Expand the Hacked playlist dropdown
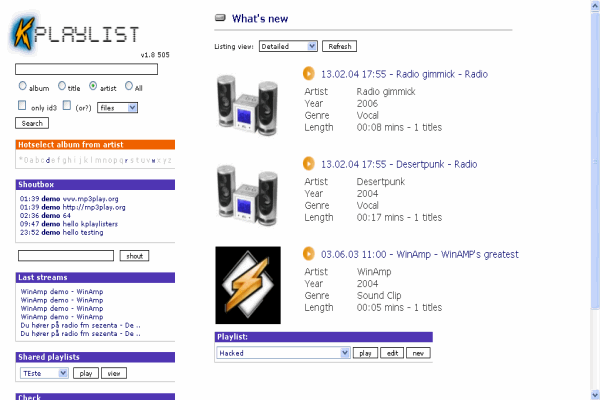Viewport: 600px width, 400px height. pyautogui.click(x=283, y=353)
